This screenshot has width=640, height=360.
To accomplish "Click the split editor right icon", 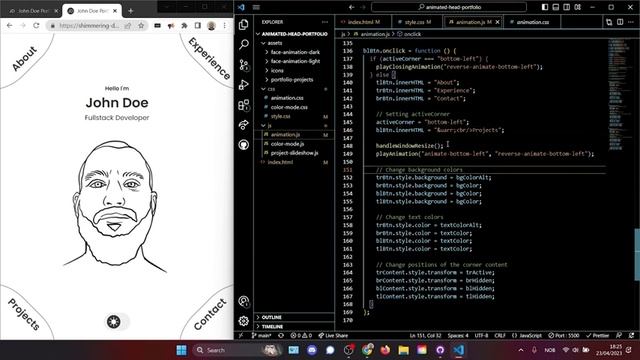I will (620, 22).
